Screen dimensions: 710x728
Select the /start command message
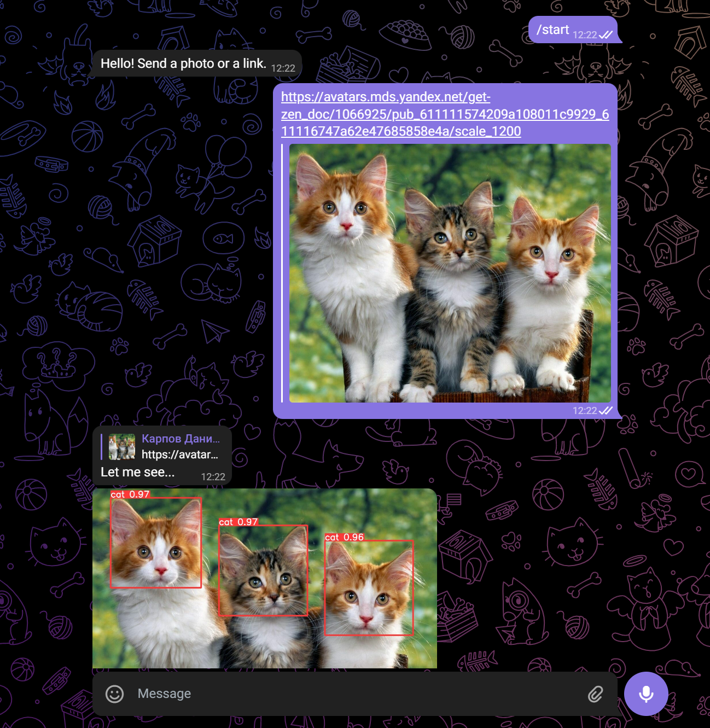tap(573, 30)
